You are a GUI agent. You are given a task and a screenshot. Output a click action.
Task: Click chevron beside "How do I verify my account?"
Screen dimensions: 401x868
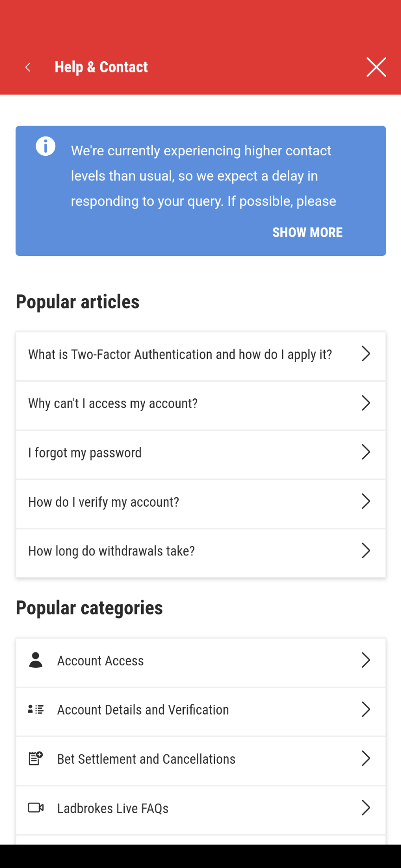point(366,502)
